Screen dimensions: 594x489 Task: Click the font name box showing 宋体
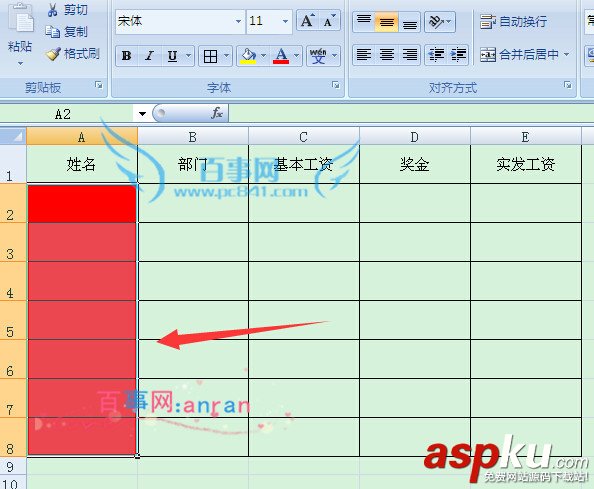(x=175, y=21)
